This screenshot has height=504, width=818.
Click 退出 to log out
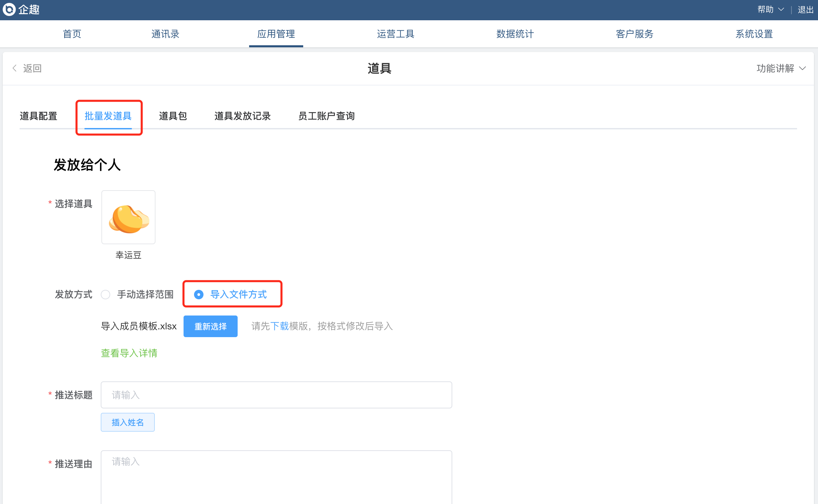pos(805,9)
